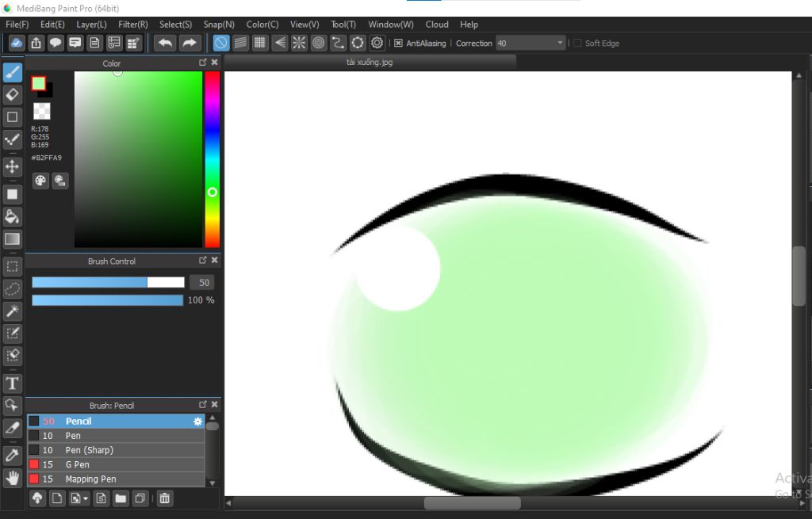Select the Pen brush

pos(116,436)
